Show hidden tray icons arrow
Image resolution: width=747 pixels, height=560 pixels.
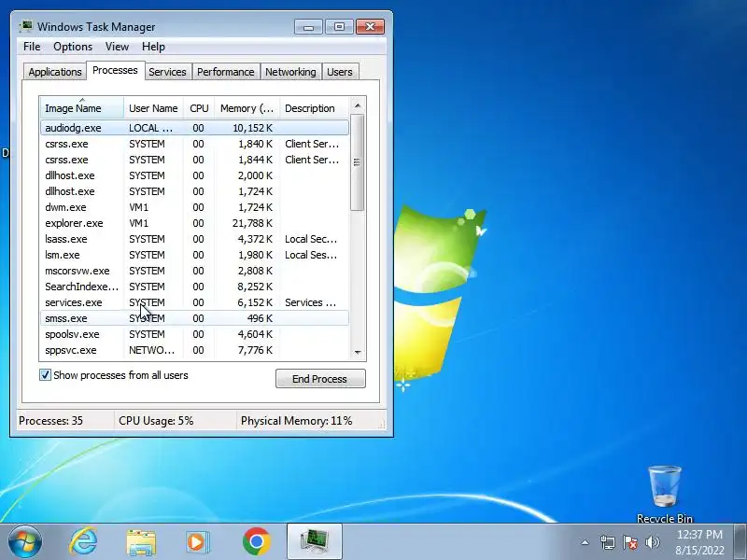[585, 542]
